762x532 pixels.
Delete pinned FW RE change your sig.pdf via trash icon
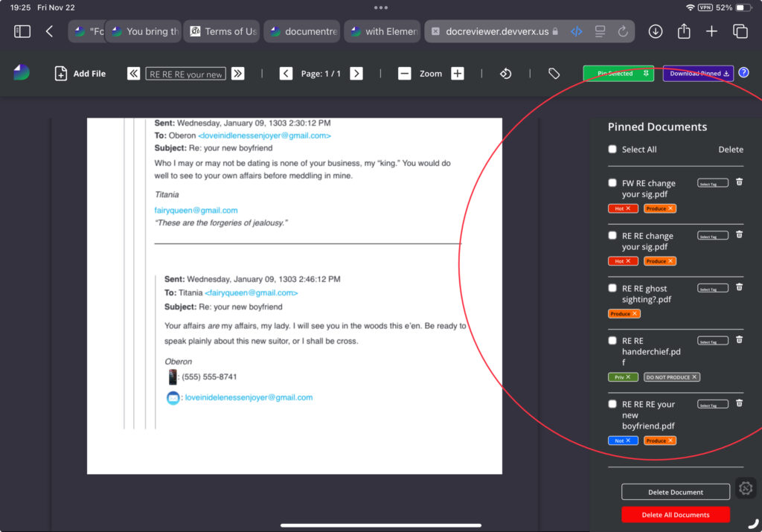739,182
